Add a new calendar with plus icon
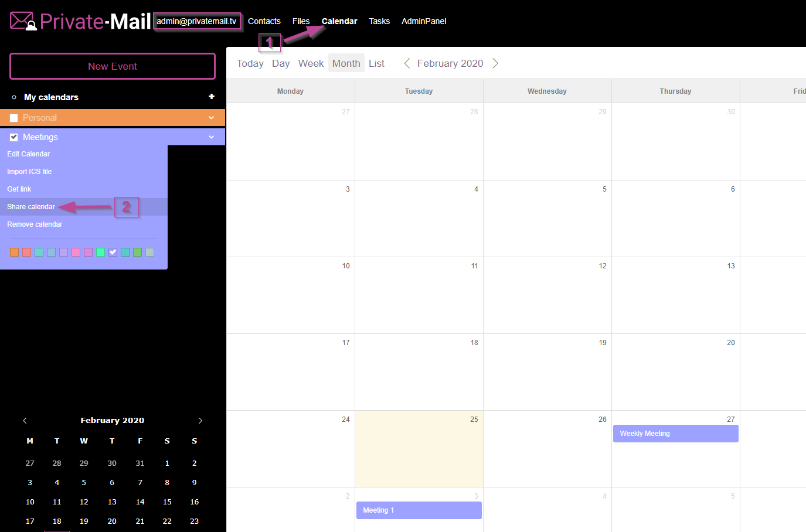806x532 pixels. (x=212, y=97)
